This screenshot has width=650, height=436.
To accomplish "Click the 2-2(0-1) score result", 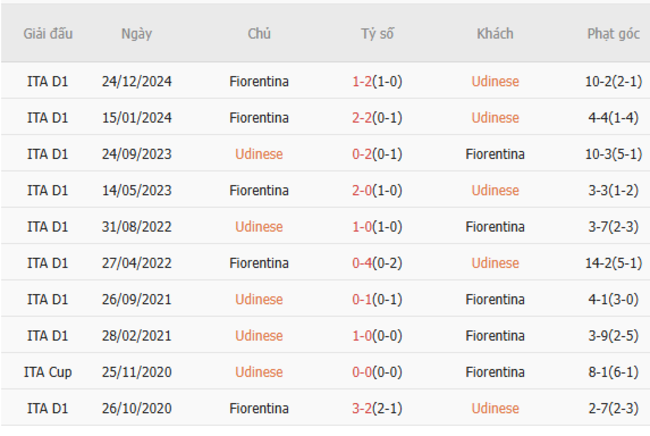I will 377,118.
